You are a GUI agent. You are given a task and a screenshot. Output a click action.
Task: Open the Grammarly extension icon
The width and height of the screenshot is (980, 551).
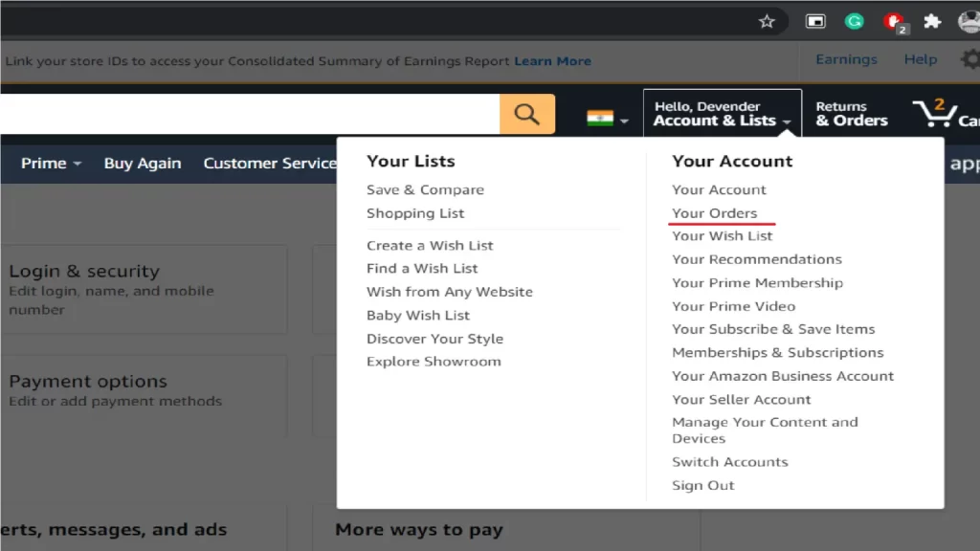[854, 22]
